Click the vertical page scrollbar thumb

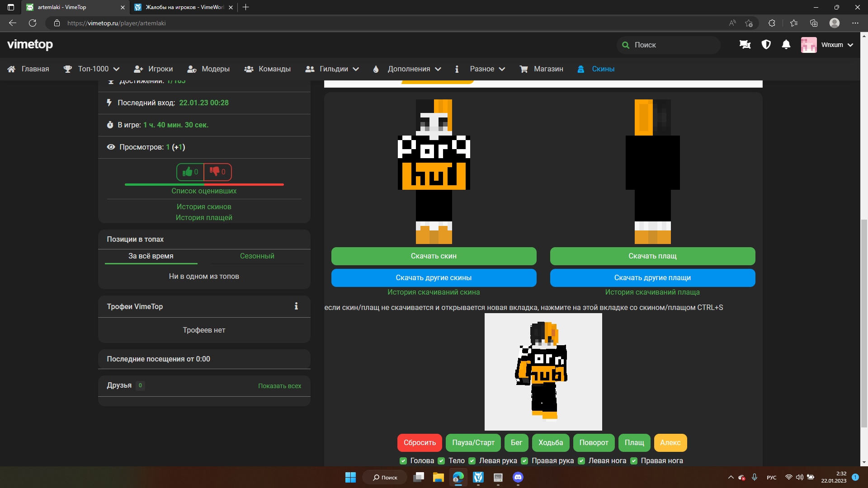pos(864,323)
